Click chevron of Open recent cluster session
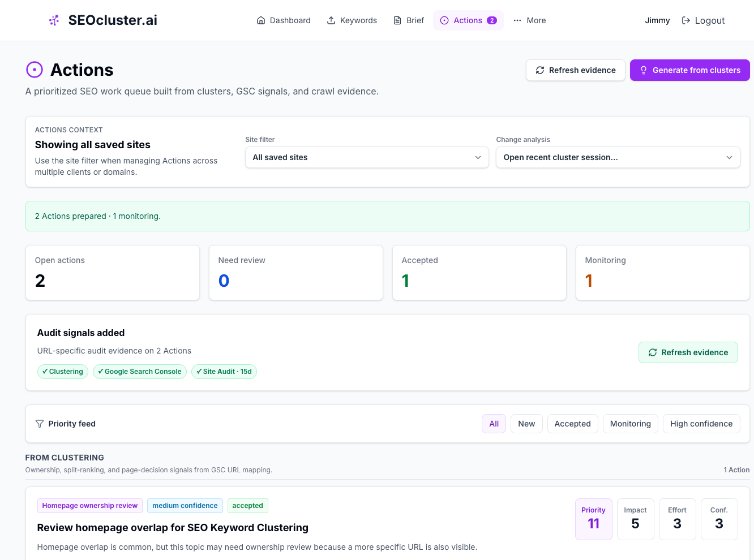This screenshot has height=560, width=754. 730,157
